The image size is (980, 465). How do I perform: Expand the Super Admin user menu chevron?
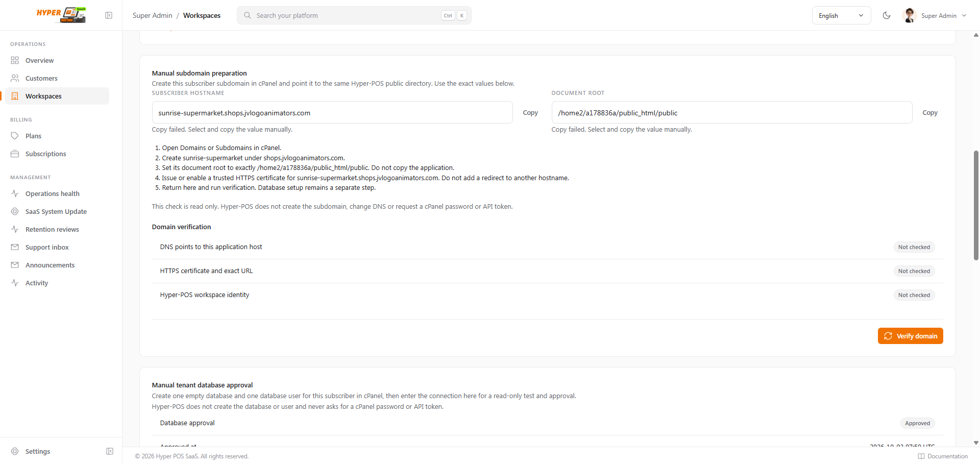coord(964,15)
